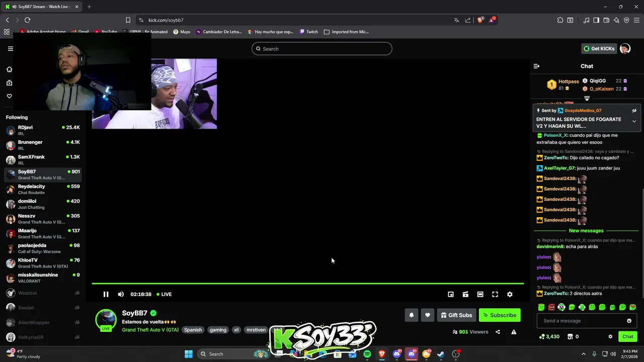Hide the pinned chat message

pyautogui.click(x=634, y=111)
